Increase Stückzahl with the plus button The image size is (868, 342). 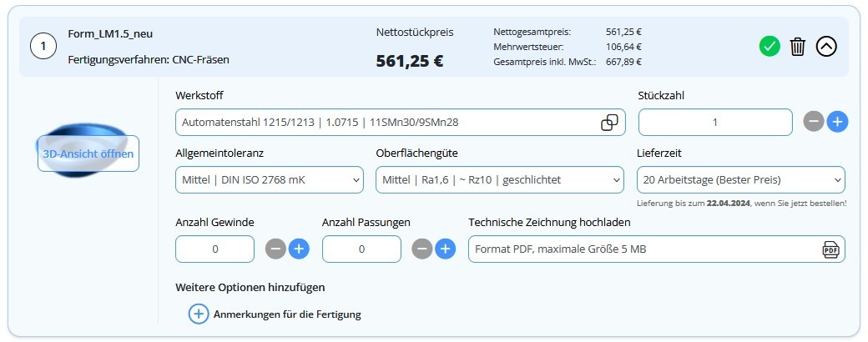pyautogui.click(x=837, y=122)
